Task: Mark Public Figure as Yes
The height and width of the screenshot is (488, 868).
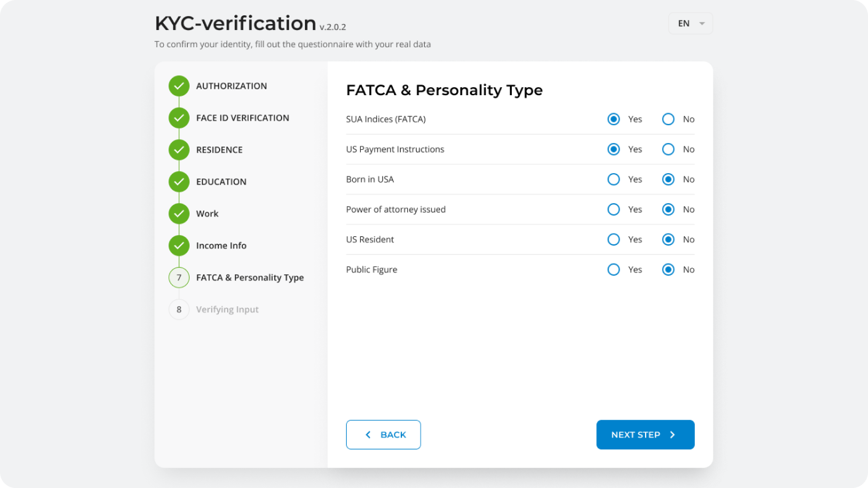Action: point(614,270)
